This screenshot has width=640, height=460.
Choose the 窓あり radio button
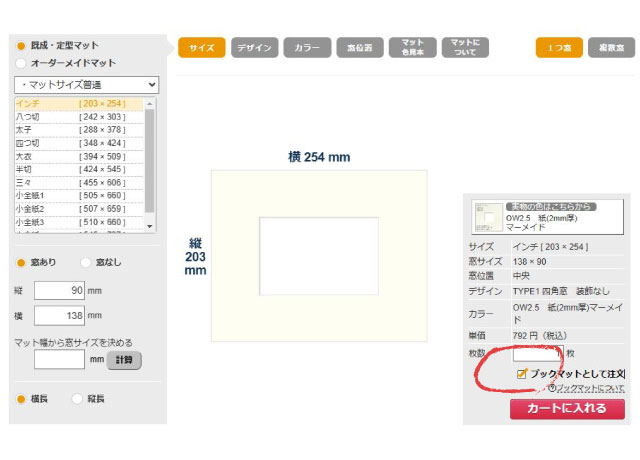pos(21,262)
